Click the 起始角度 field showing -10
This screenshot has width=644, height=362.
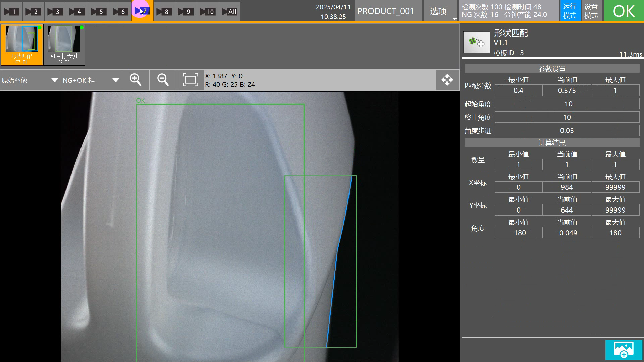coord(567,104)
